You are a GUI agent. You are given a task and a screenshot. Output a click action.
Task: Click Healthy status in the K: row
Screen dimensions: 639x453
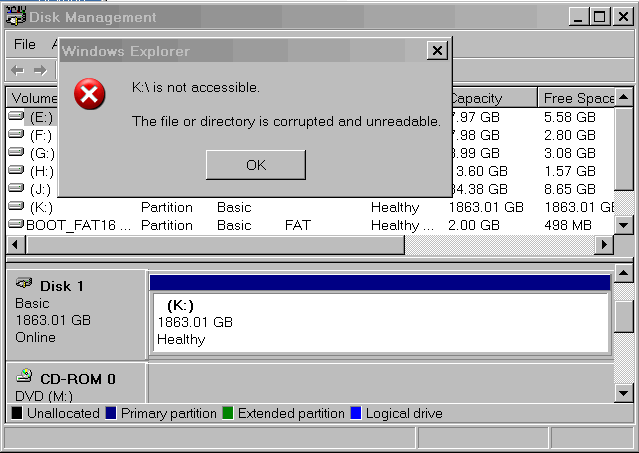(x=395, y=207)
